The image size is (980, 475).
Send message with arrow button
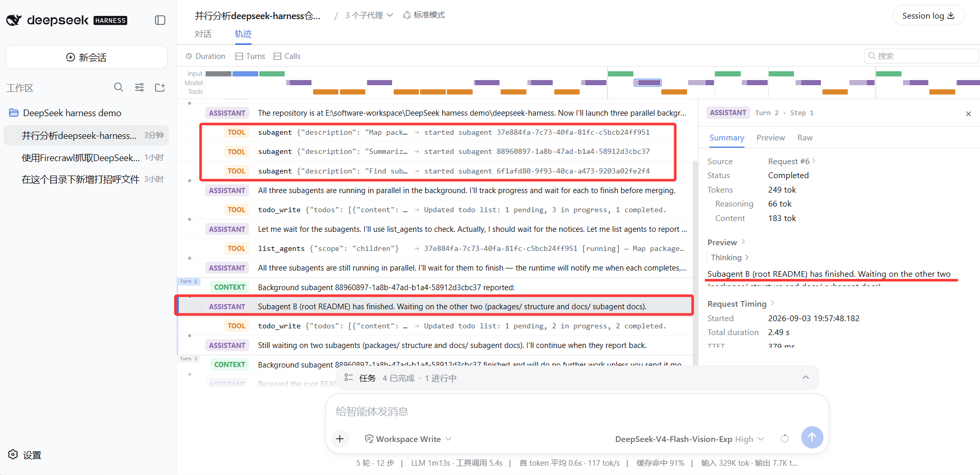812,437
